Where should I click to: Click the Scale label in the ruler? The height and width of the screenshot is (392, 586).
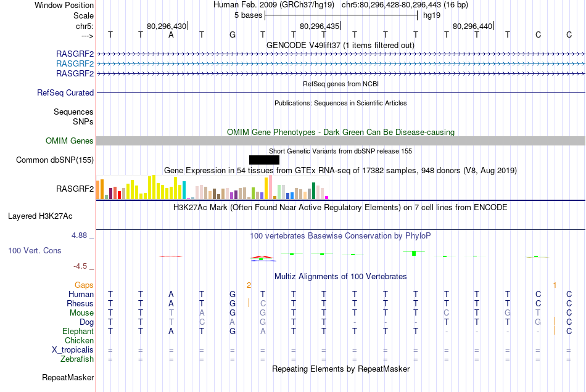click(83, 15)
